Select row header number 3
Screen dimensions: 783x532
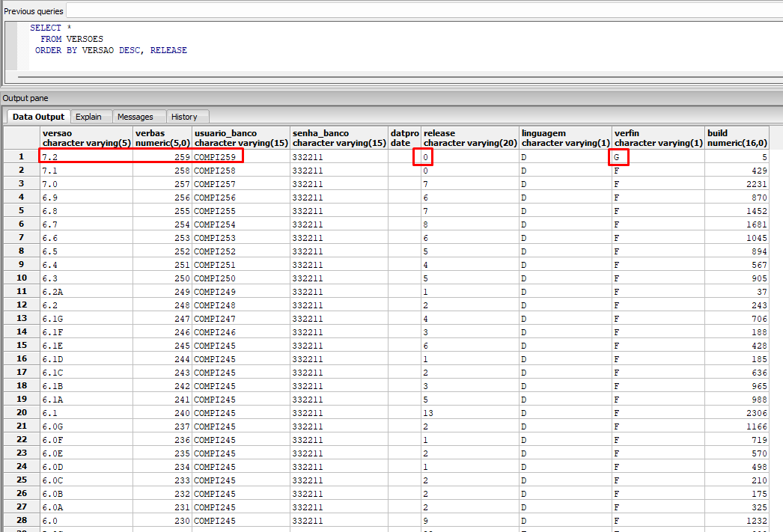pyautogui.click(x=22, y=183)
